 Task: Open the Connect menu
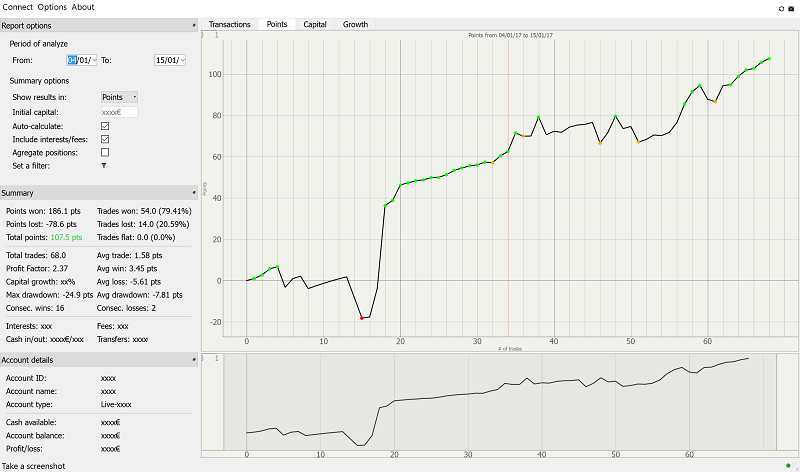click(x=17, y=7)
